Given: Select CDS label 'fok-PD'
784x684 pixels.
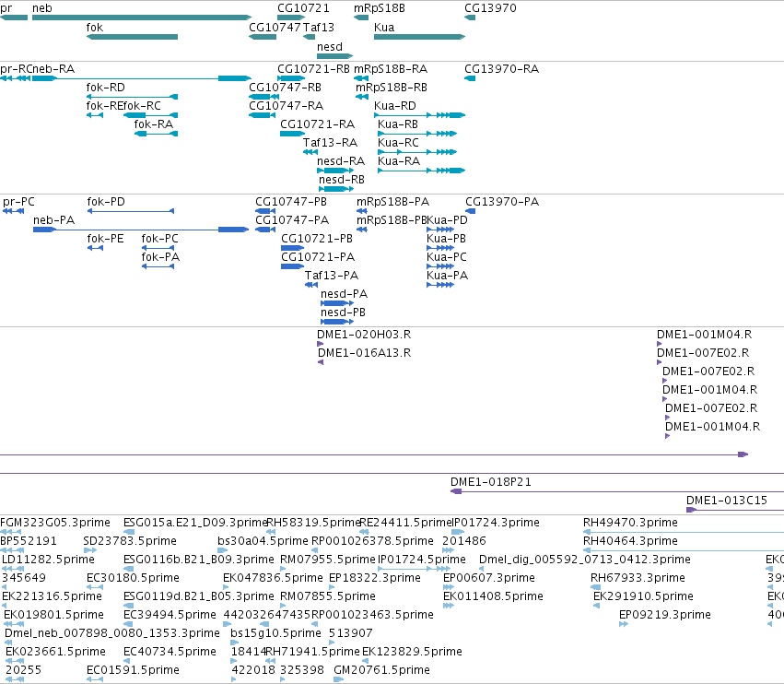Looking at the screenshot, I should (106, 201).
